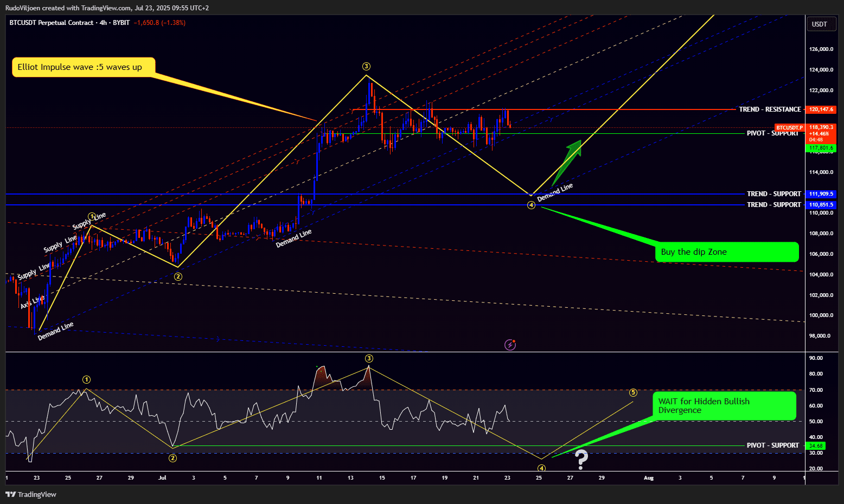This screenshot has width=844, height=504.
Task: Click 70.00 on the RSI axis
Action: pos(816,390)
